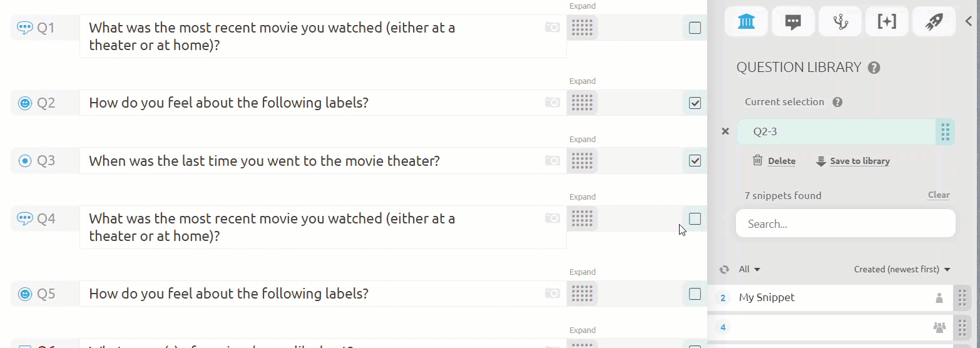980x348 pixels.
Task: Collapse the right side panel chevron
Action: (x=969, y=21)
